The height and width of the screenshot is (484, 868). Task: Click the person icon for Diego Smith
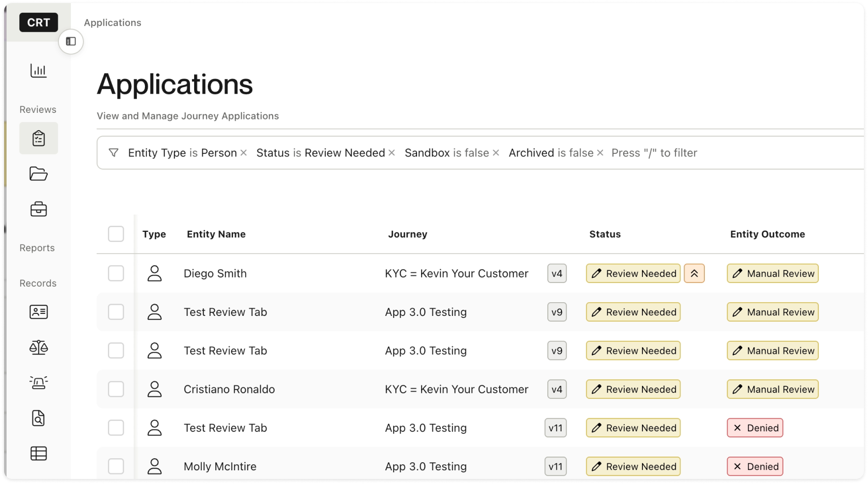(155, 273)
